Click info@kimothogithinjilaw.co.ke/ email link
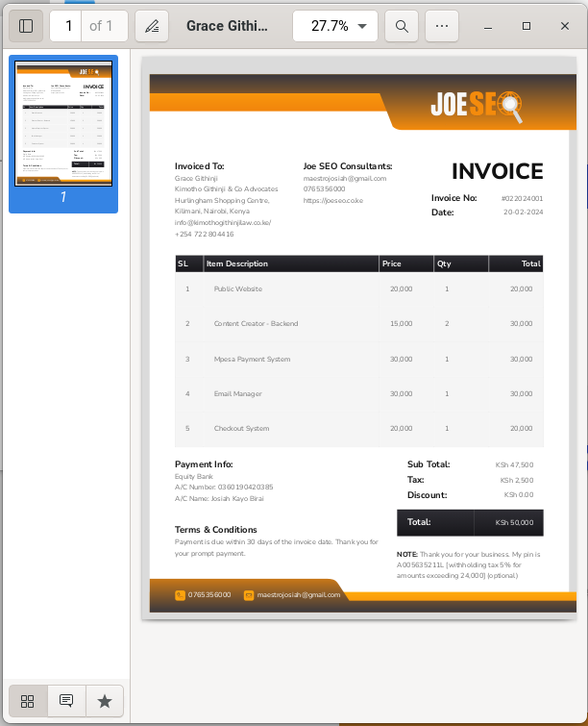Viewport: 588px width, 726px height. click(223, 223)
